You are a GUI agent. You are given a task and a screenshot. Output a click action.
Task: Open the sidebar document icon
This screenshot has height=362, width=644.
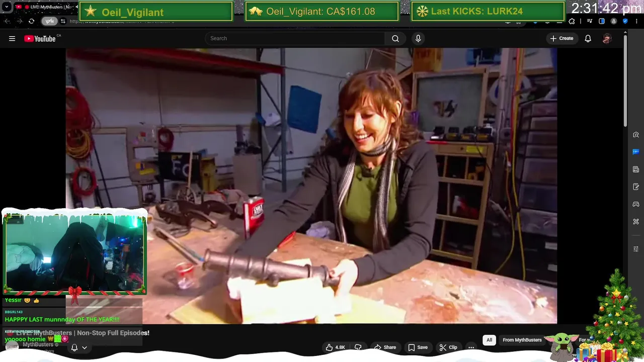click(x=636, y=169)
